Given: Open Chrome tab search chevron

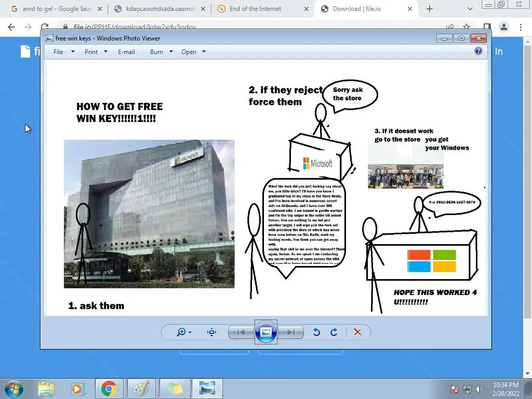Looking at the screenshot, I should [x=470, y=9].
